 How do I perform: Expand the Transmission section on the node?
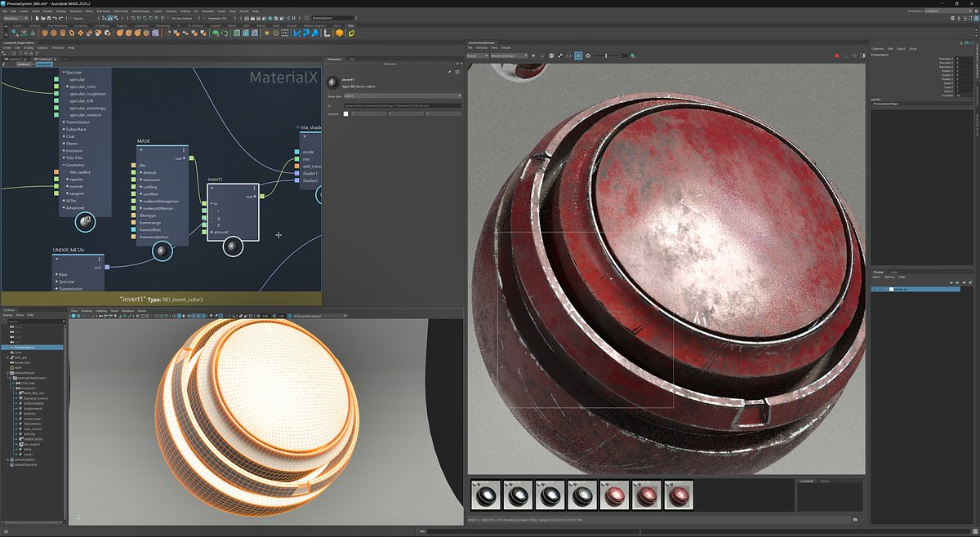point(64,122)
